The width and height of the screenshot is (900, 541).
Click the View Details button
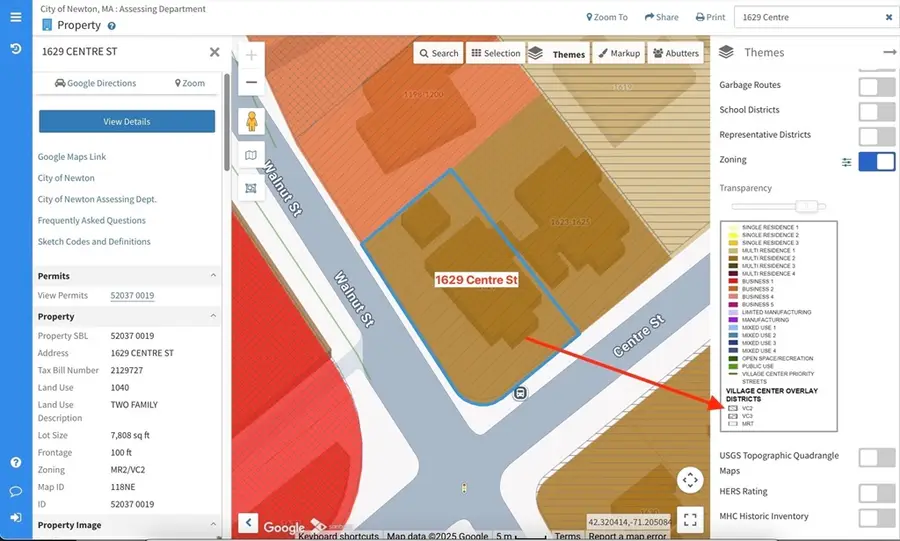tap(127, 122)
